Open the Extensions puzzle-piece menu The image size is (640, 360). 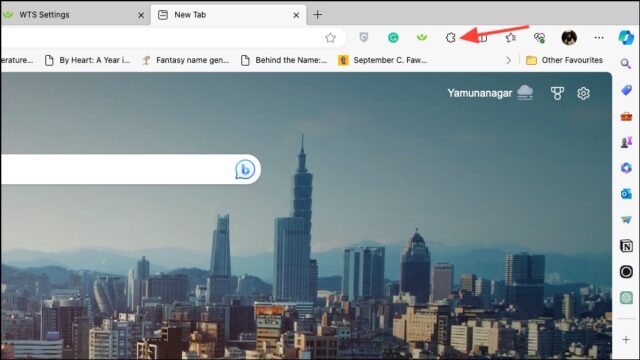coord(450,38)
